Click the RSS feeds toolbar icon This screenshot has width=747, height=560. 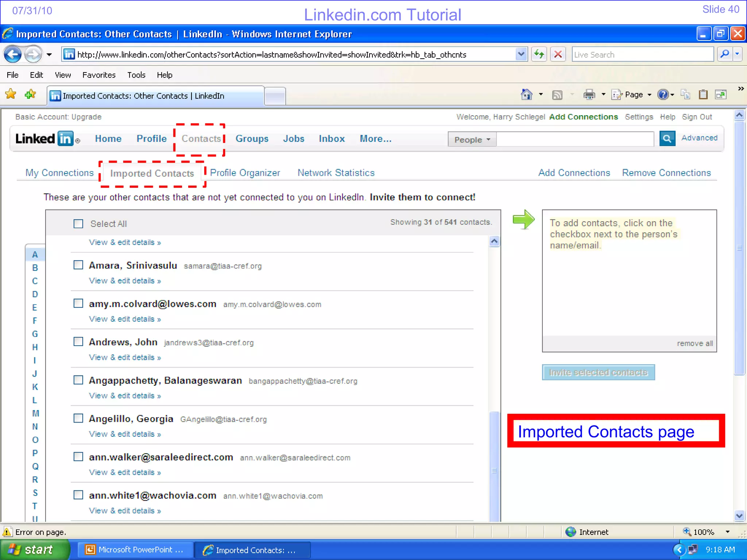tap(557, 95)
